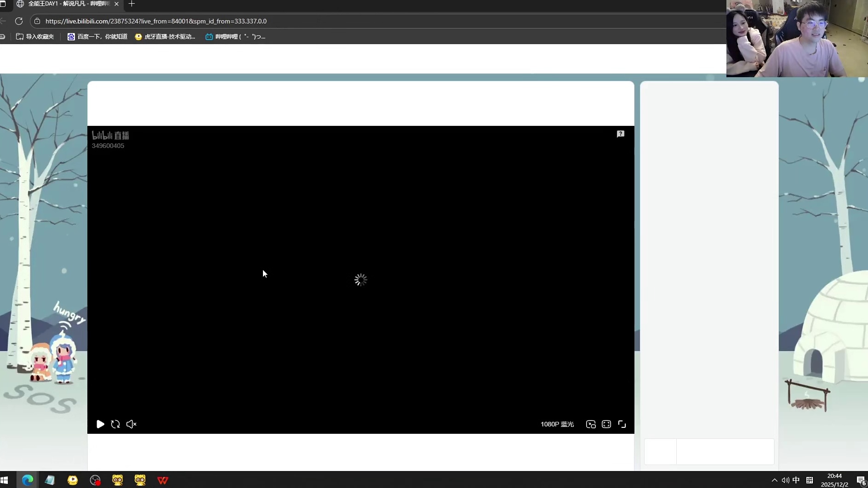Open a new browser tab
Image resolution: width=868 pixels, height=488 pixels.
[131, 4]
